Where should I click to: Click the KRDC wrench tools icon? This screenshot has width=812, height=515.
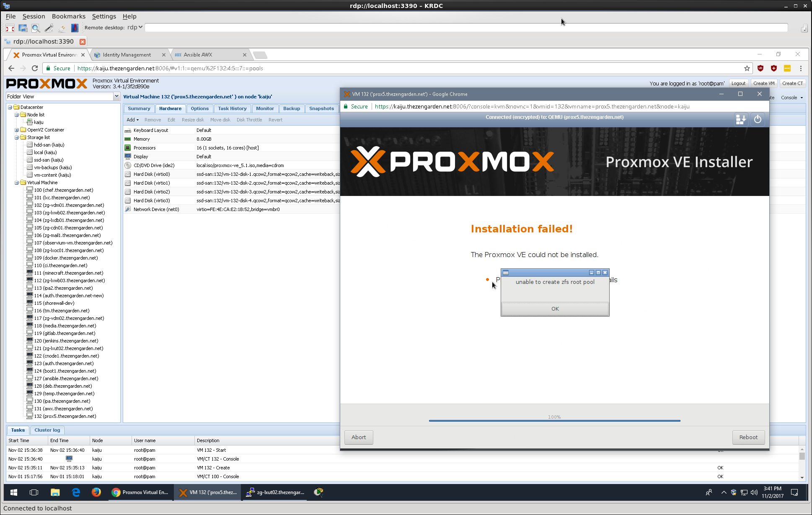click(x=49, y=28)
